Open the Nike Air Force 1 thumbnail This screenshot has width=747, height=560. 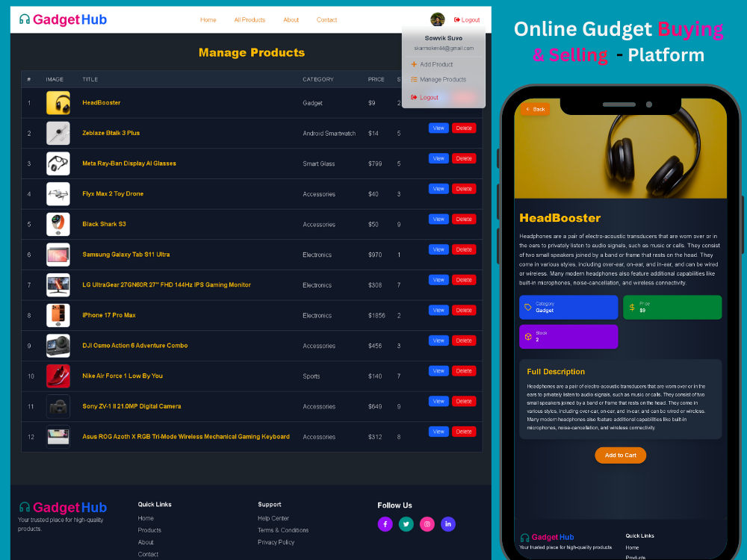point(58,376)
